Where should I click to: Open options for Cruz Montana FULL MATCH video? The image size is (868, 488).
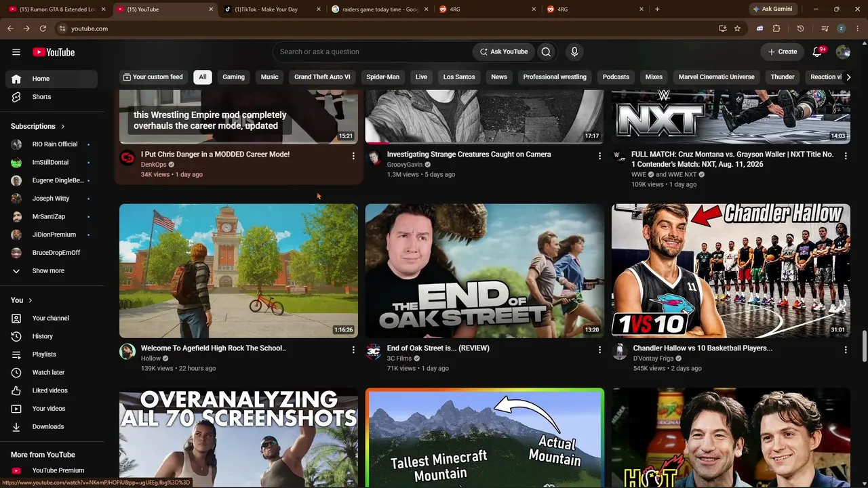(x=846, y=156)
